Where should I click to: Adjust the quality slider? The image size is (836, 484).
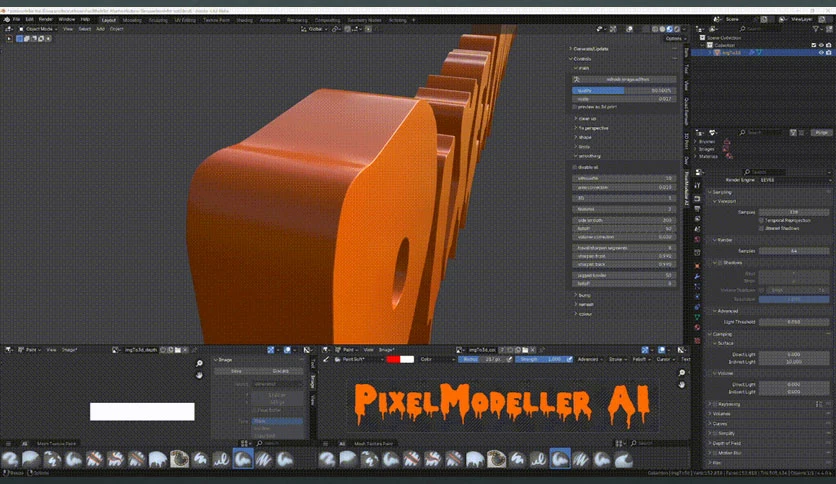click(624, 91)
